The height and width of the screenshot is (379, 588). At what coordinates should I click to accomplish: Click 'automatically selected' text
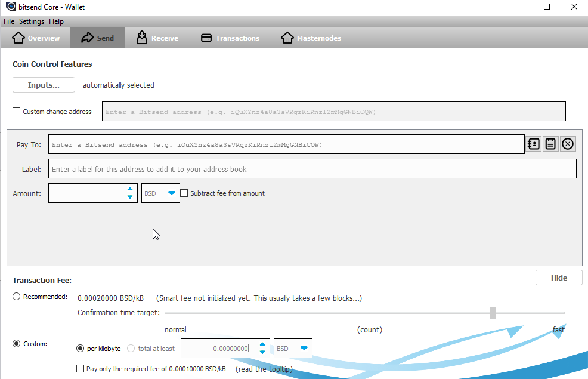[x=119, y=85]
